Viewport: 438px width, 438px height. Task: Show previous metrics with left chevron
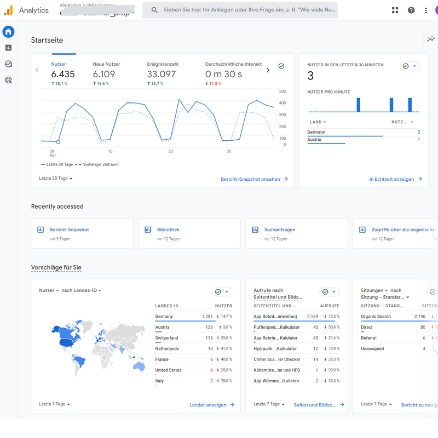click(37, 70)
